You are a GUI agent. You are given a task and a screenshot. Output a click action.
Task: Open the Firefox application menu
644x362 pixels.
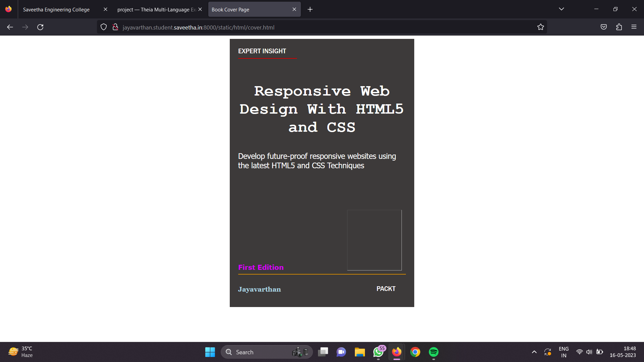click(634, 27)
